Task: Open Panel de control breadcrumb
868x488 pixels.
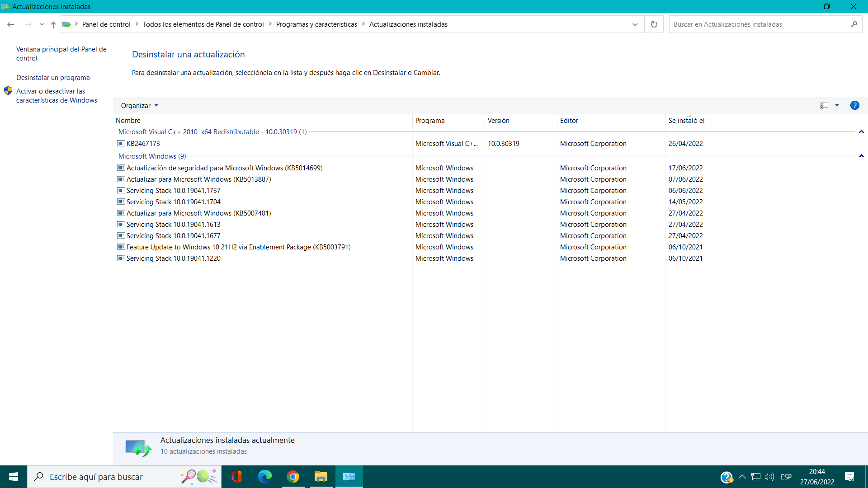Action: point(106,24)
